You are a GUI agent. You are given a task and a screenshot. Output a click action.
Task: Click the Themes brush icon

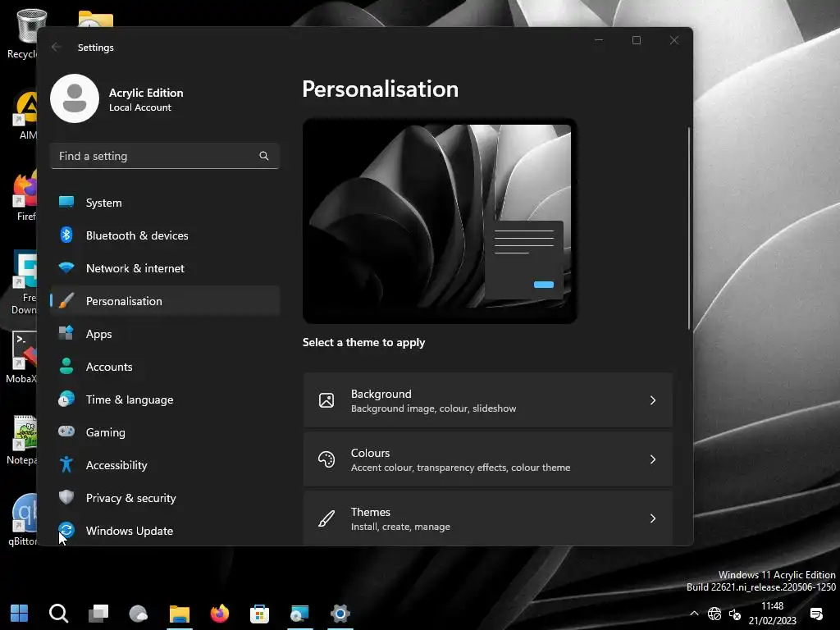[326, 518]
